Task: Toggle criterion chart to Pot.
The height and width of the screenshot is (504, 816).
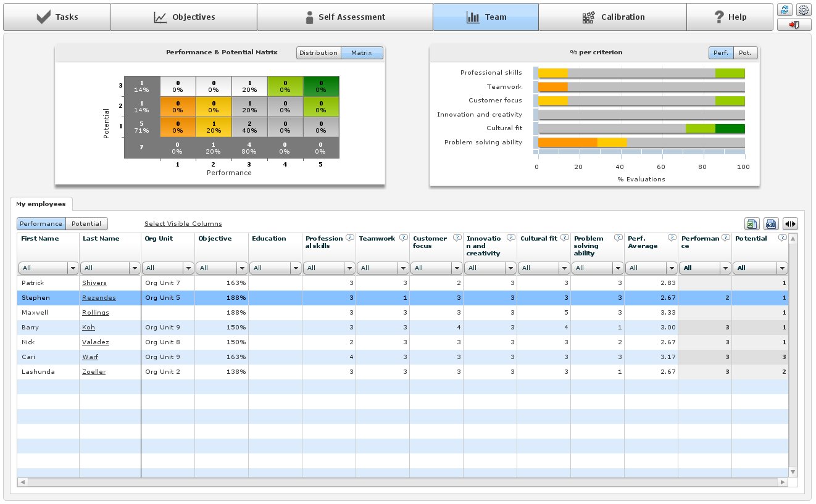Action: click(745, 53)
